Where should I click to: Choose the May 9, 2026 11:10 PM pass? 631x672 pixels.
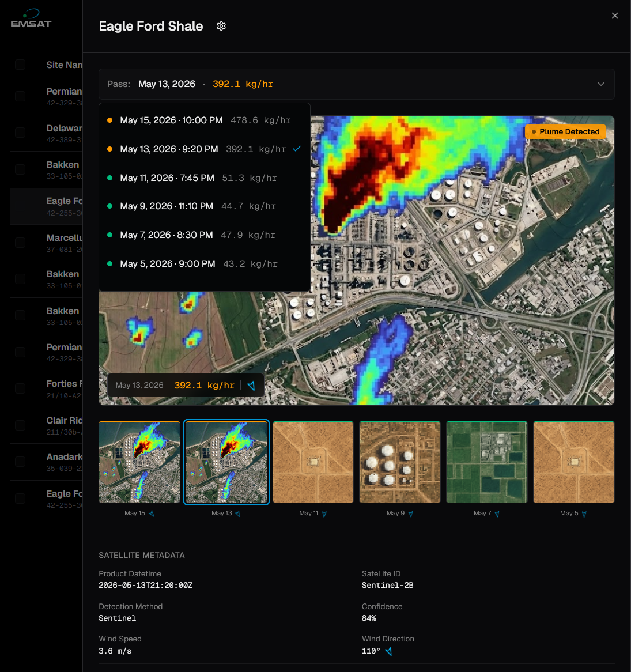[205, 206]
